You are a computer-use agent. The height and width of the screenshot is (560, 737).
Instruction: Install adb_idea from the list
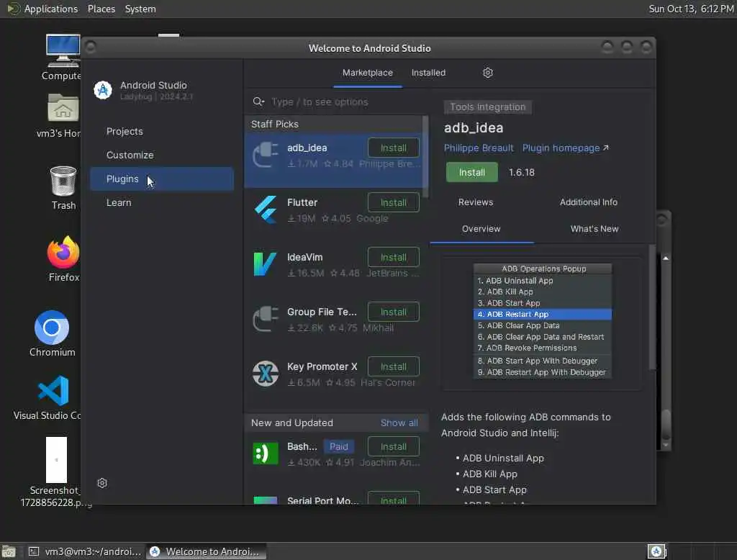394,148
